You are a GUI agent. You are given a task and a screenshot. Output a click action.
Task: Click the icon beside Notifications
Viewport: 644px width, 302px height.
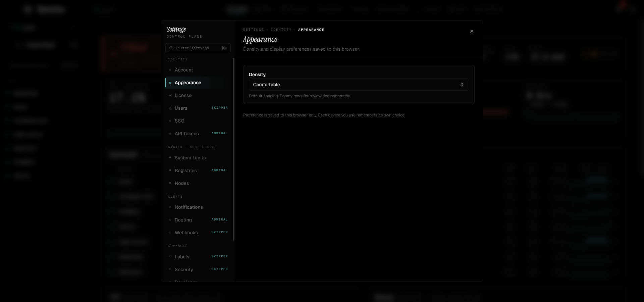pos(170,207)
